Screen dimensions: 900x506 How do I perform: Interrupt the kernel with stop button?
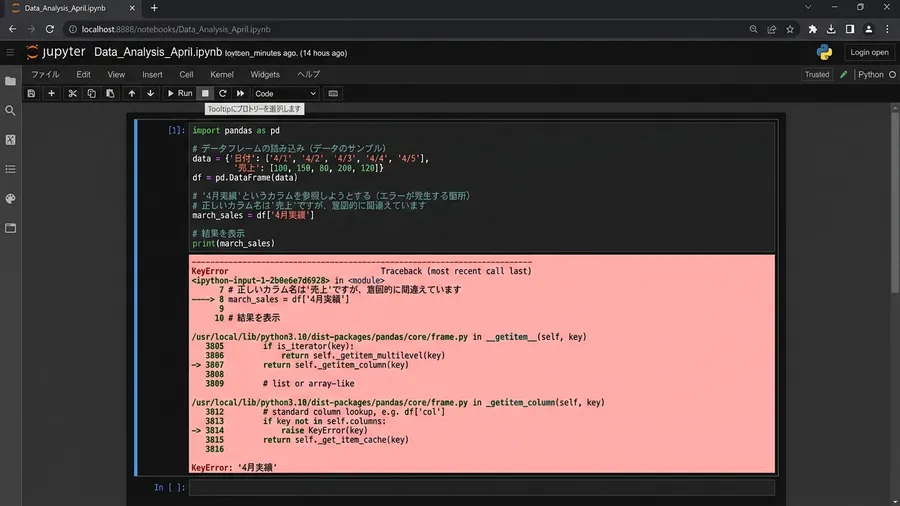click(x=205, y=94)
